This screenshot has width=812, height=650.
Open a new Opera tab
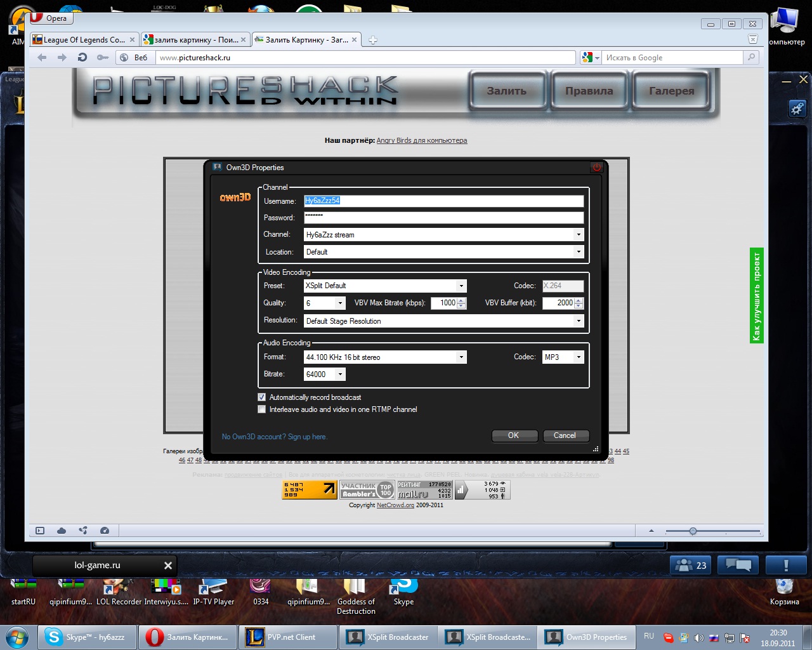click(373, 40)
